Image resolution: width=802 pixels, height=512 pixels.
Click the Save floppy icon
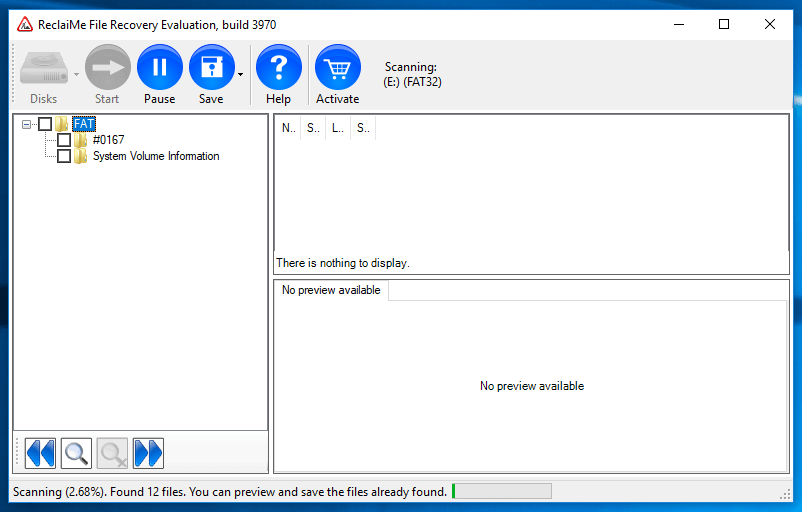212,68
